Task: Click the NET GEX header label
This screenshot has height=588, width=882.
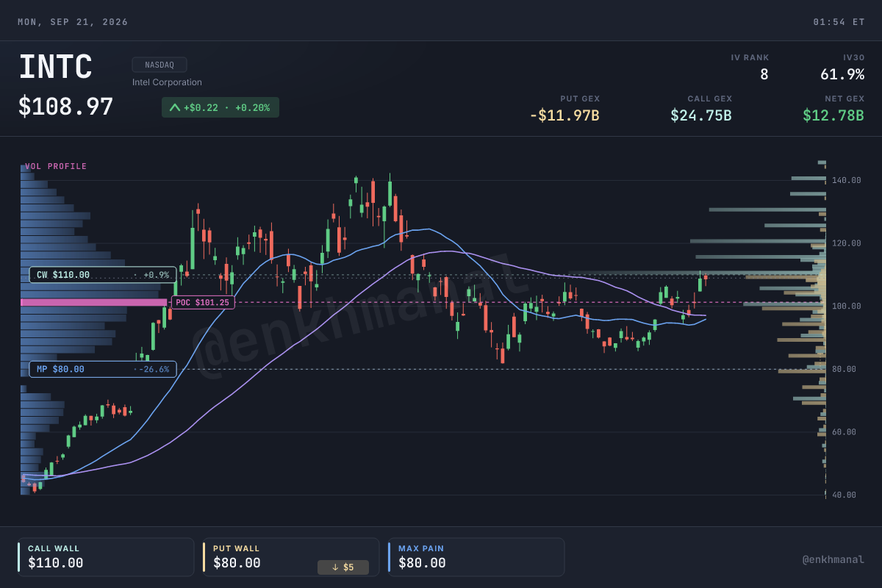Action: point(845,98)
